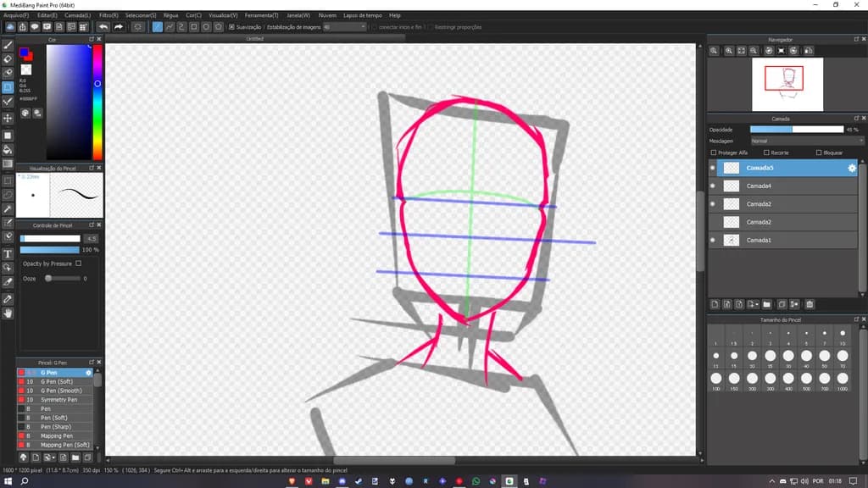Viewport: 868px width, 488px height.
Task: Check the Proteger Alfa option
Action: tap(714, 152)
